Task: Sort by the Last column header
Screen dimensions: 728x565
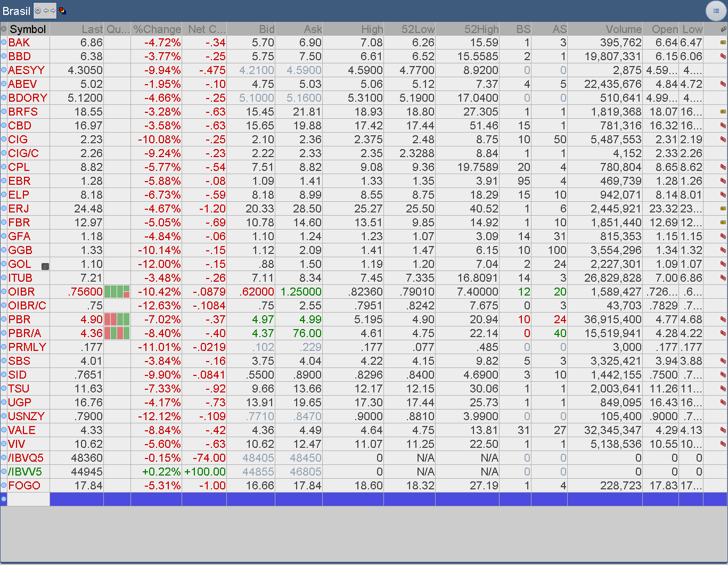Action: coord(77,29)
